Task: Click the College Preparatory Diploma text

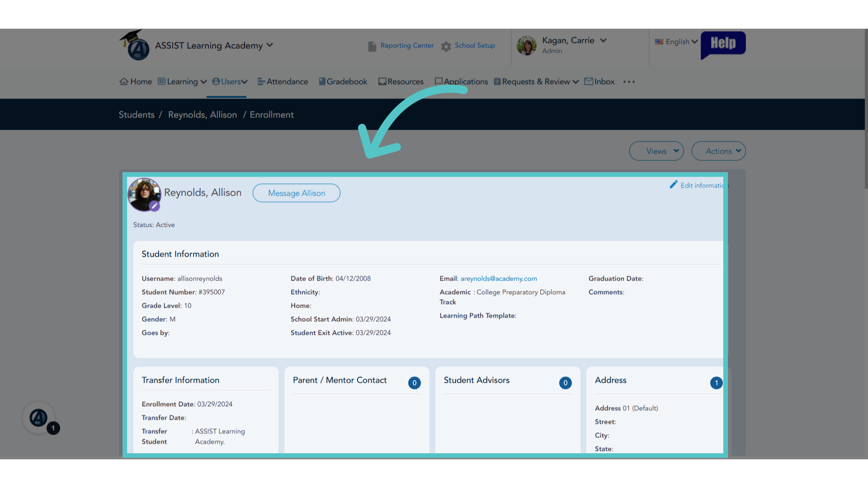Action: coord(521,292)
